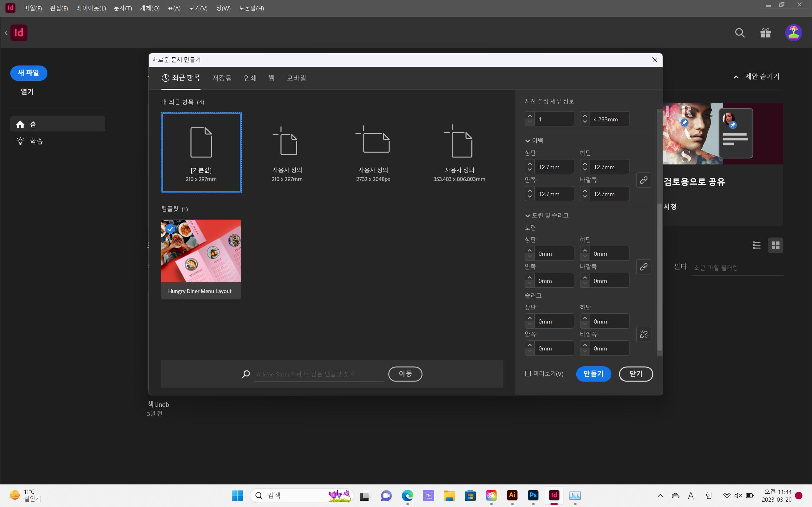Enable the 미리보기(V) preview checkbox
This screenshot has height=507, width=812.
(528, 373)
